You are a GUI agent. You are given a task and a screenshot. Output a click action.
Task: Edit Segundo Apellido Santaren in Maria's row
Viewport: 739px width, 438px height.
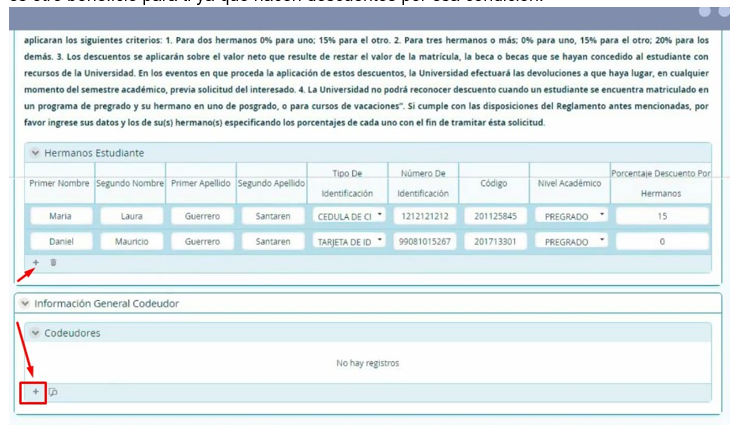pos(273,216)
